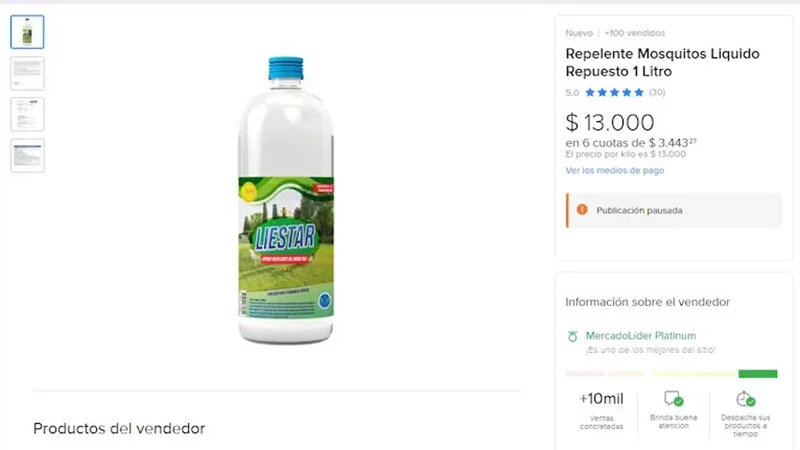
Task: Click the MercadoLíder Platinum label
Action: coord(641,336)
